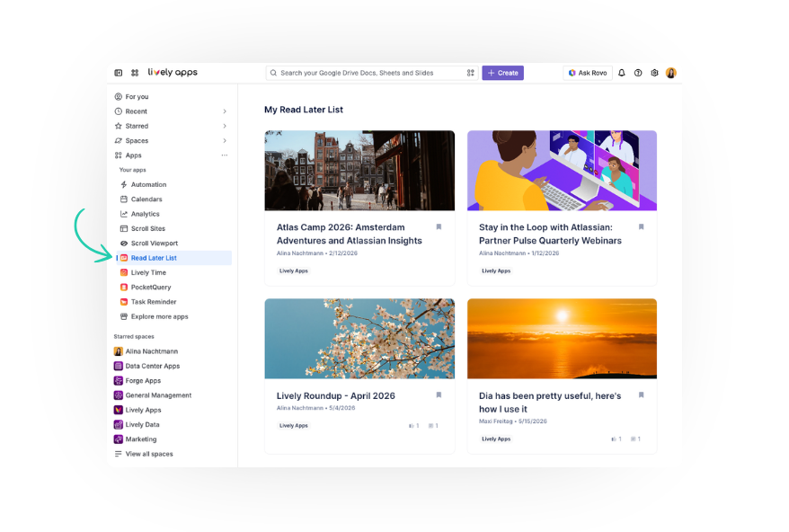This screenshot has height=532, width=789.
Task: Open the Scroll Sites app
Action: [148, 228]
